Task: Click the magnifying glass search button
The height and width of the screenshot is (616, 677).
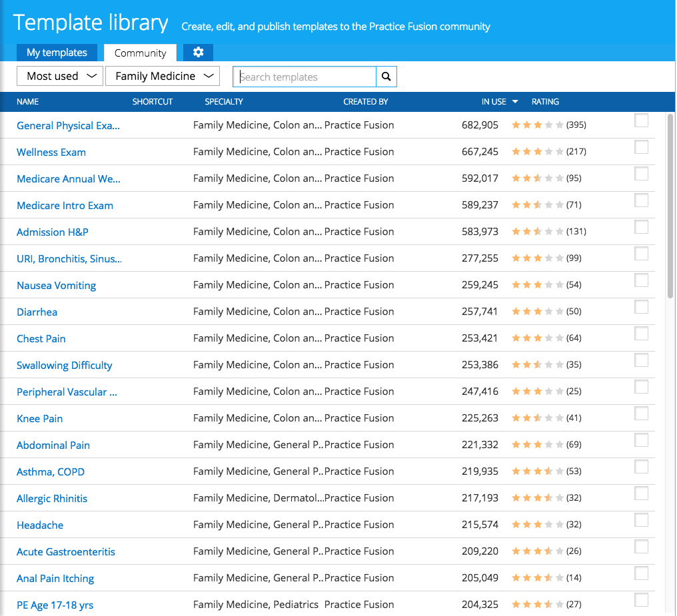Action: point(386,77)
